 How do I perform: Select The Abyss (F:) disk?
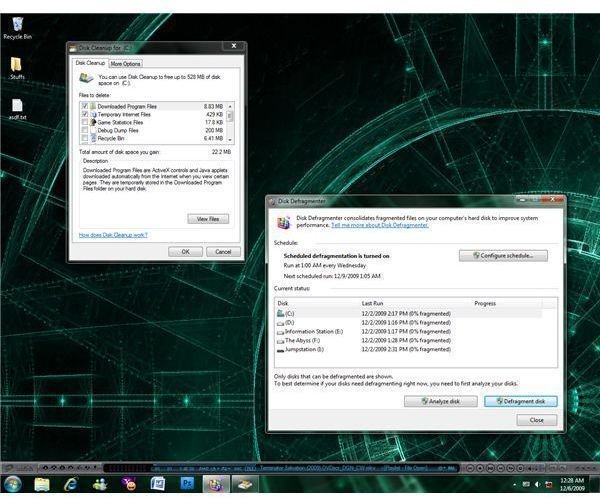click(x=409, y=340)
